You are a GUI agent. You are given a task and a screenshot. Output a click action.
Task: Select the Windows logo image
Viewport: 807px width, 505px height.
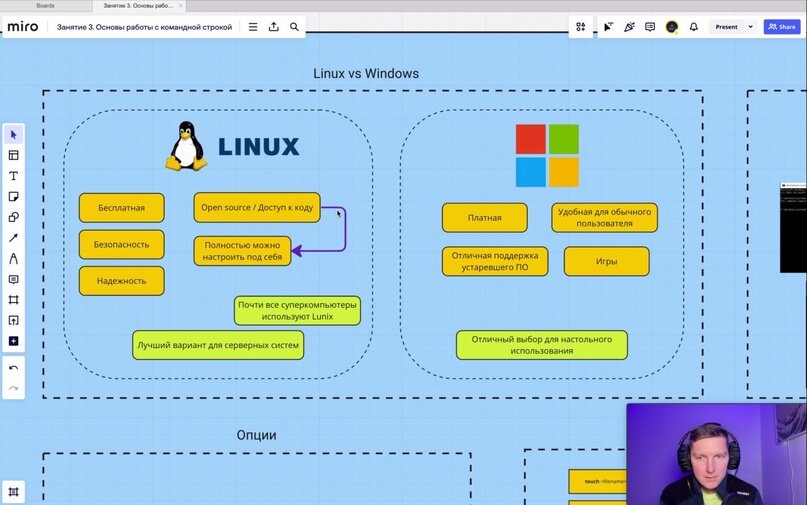547,155
